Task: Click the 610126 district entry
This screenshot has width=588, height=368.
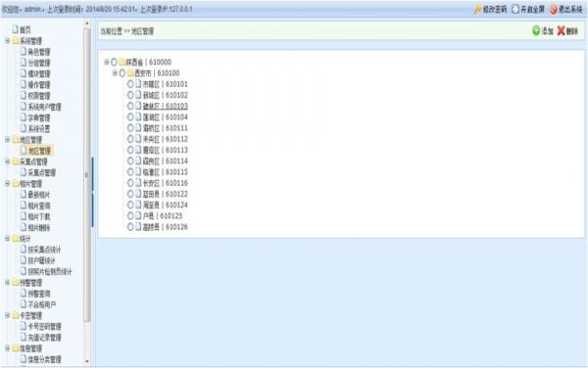Action: point(165,227)
